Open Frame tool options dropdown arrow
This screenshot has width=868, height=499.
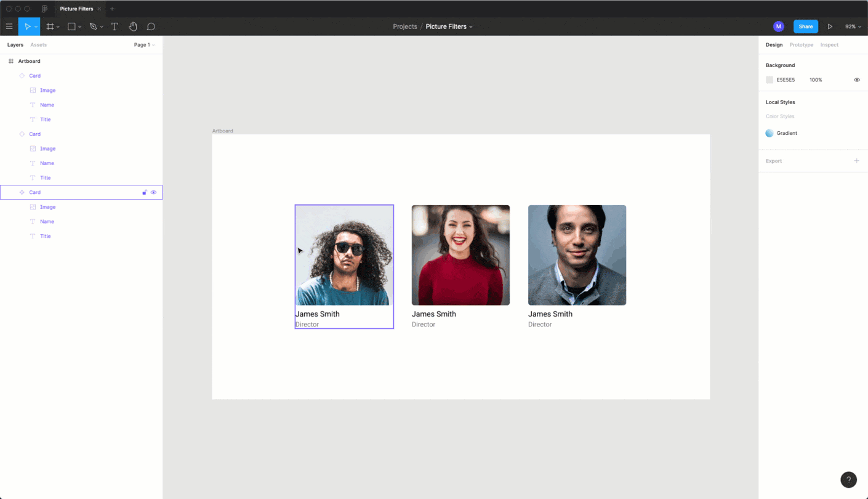pos(58,27)
